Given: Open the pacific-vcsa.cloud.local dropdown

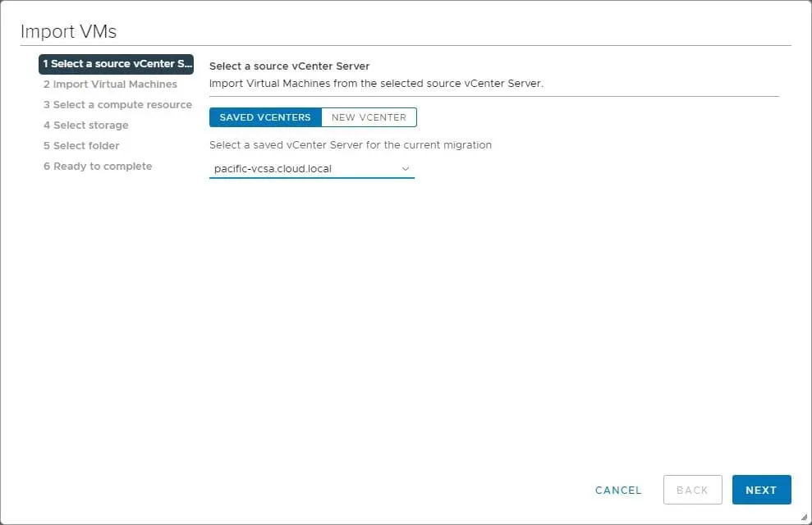Looking at the screenshot, I should tap(312, 169).
